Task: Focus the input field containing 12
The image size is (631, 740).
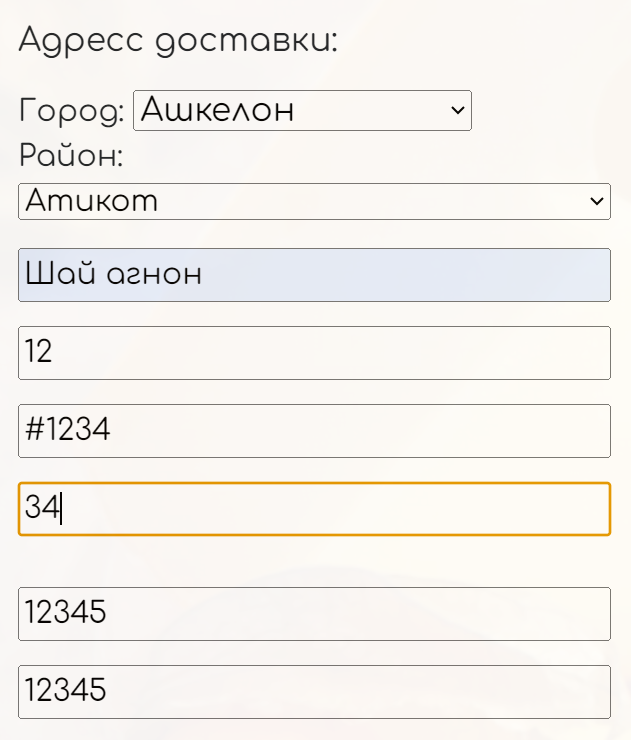Action: 313,353
